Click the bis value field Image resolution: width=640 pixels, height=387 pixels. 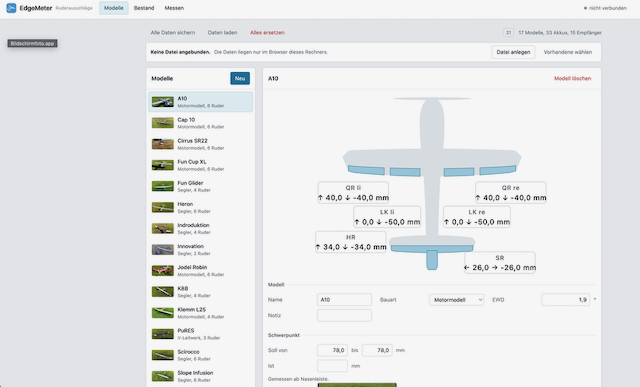(377, 350)
